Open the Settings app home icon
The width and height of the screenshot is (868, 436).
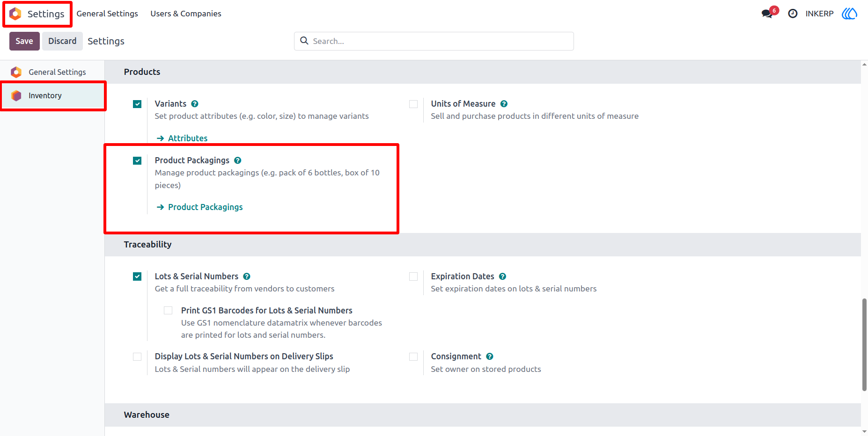pyautogui.click(x=15, y=14)
